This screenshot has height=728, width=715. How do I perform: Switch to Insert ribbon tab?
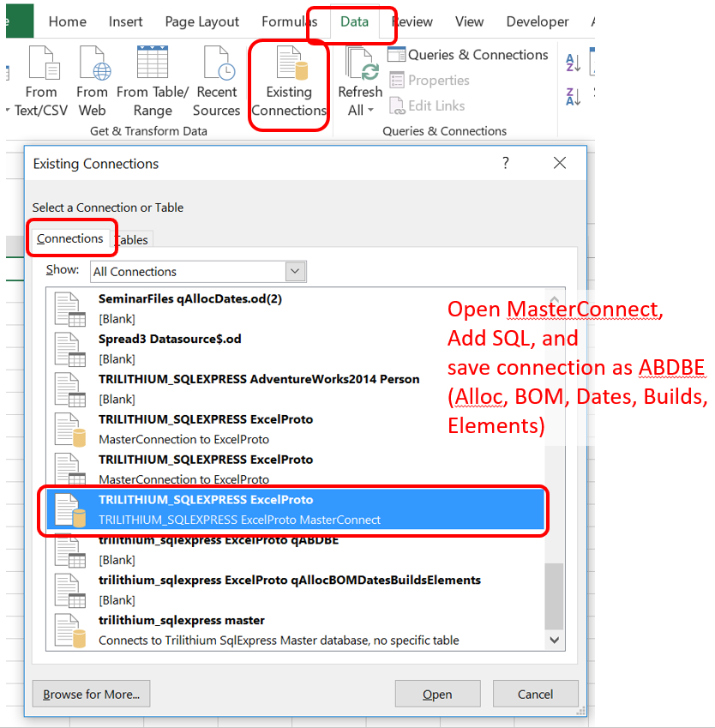click(x=125, y=21)
